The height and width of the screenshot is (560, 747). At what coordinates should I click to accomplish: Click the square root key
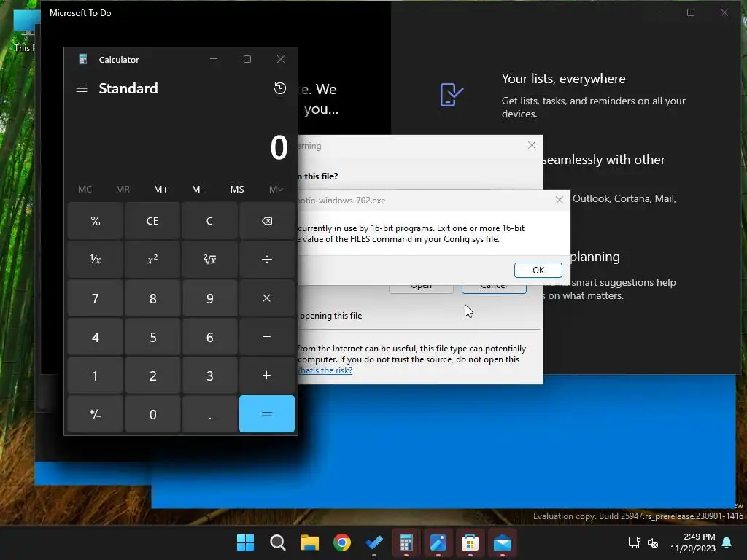209,260
